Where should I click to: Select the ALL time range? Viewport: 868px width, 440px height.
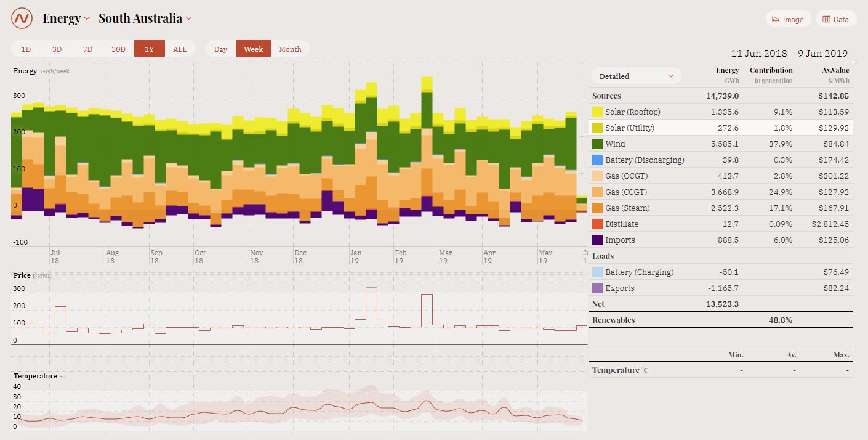click(180, 49)
